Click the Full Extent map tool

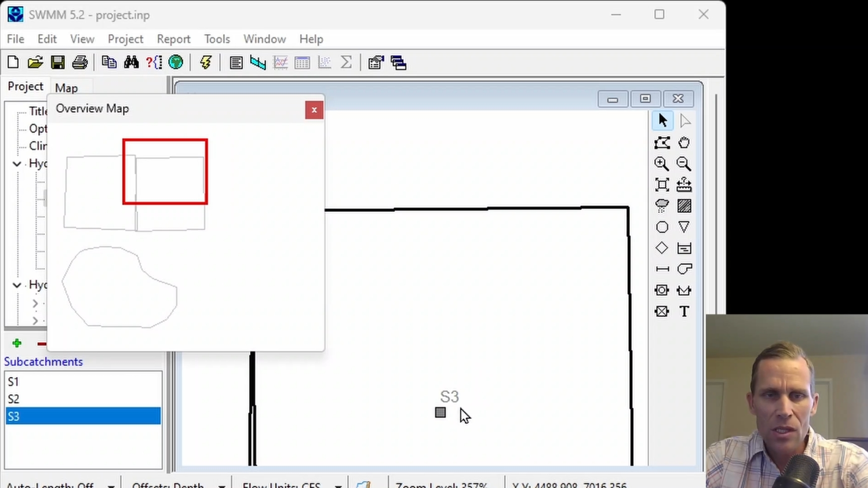tap(661, 185)
